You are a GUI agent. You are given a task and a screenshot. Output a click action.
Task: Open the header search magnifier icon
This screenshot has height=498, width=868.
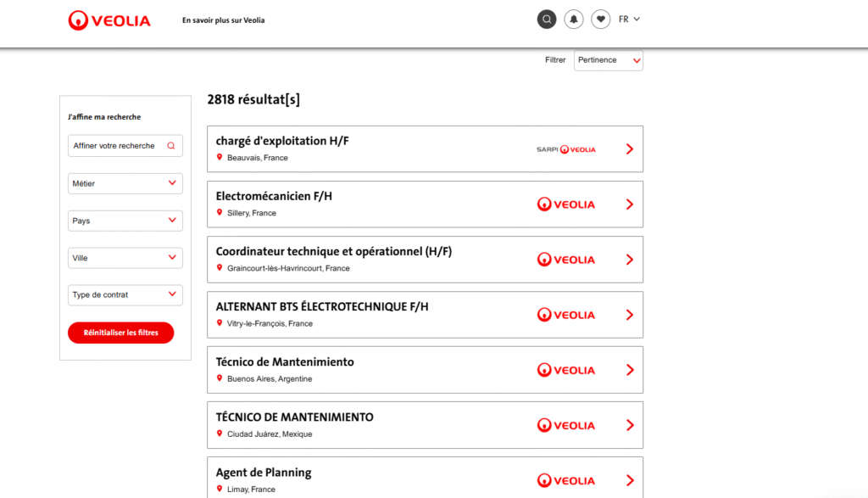(547, 18)
